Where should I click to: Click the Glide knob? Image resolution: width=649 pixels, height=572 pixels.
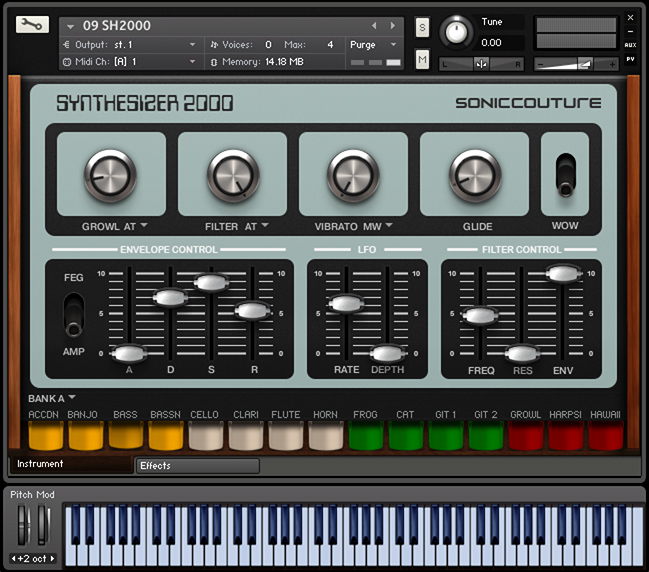(475, 175)
